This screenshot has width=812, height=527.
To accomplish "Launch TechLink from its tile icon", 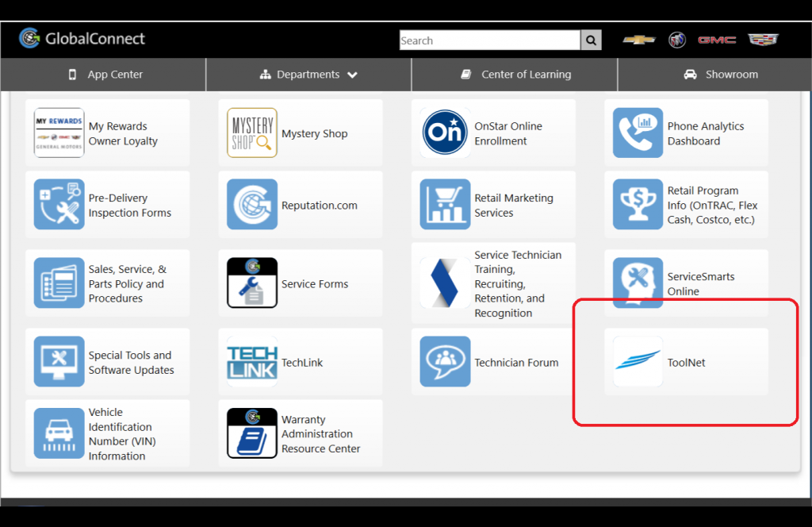I will [252, 362].
